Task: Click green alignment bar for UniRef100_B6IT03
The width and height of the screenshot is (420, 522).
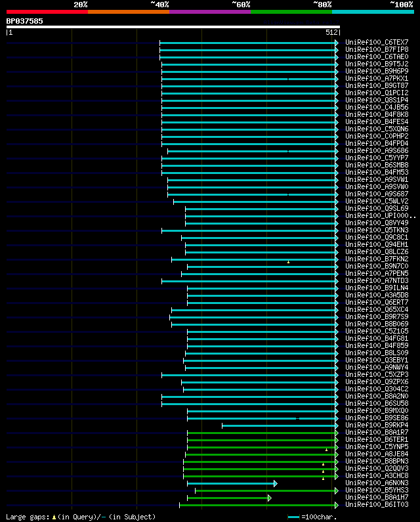Action: pos(257,506)
